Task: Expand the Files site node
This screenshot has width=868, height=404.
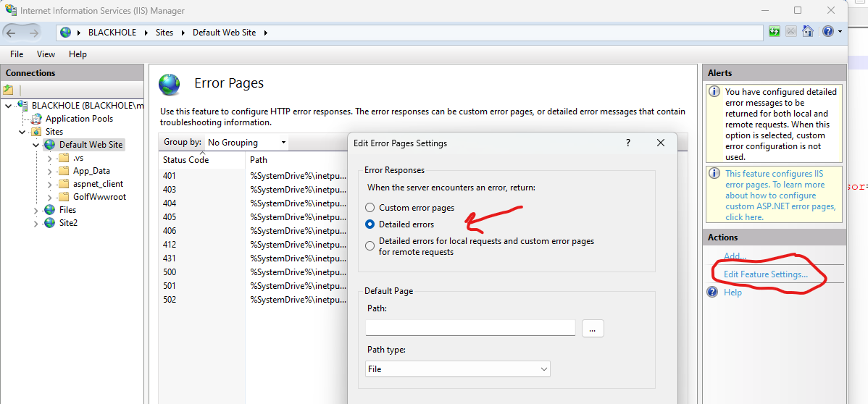Action: pyautogui.click(x=36, y=210)
